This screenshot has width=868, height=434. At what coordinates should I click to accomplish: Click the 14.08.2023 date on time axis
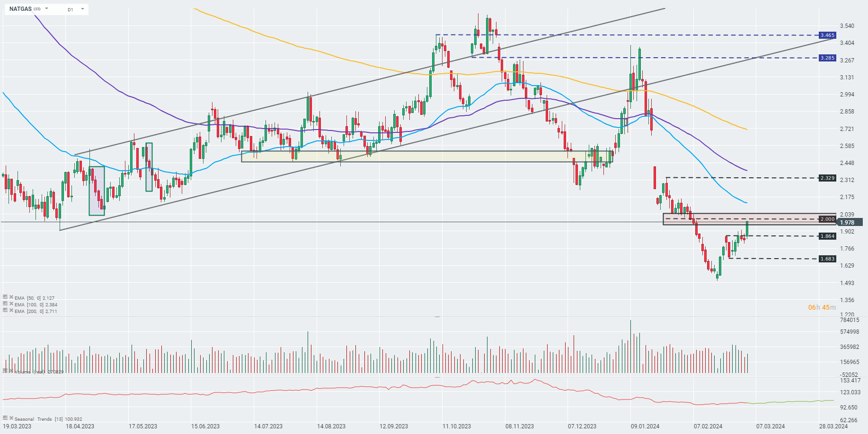[331, 426]
